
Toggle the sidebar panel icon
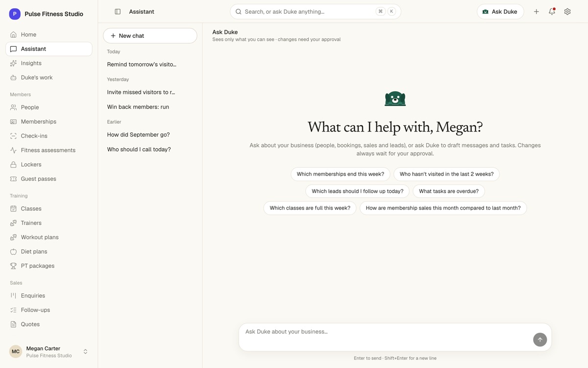[118, 12]
